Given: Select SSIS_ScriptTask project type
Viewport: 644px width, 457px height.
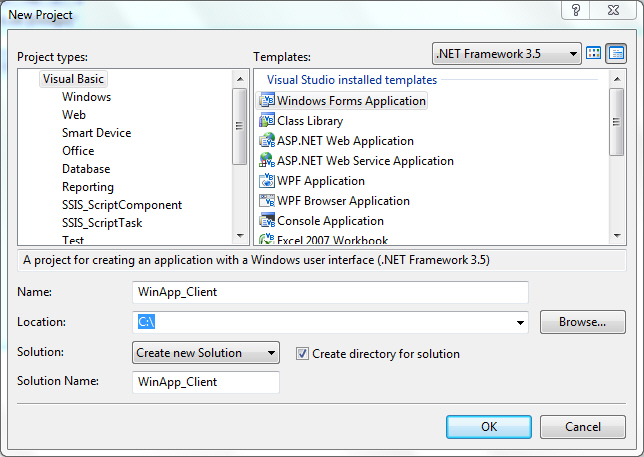Looking at the screenshot, I should [102, 223].
